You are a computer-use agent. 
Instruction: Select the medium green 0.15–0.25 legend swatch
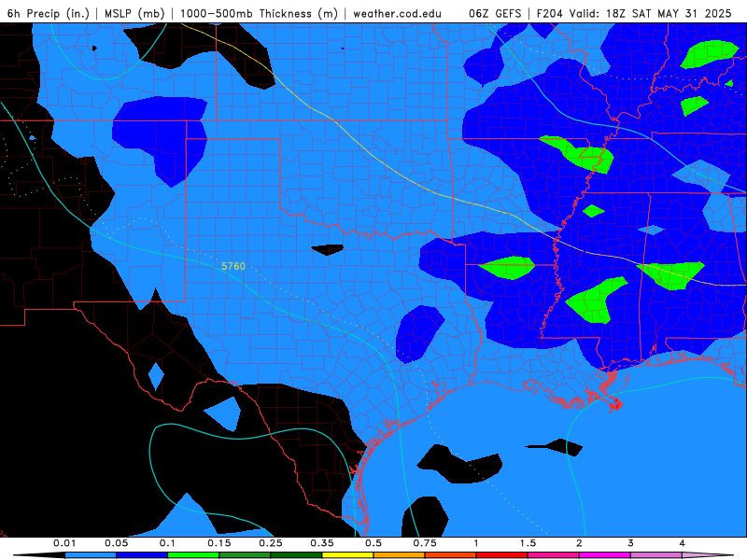pos(245,555)
